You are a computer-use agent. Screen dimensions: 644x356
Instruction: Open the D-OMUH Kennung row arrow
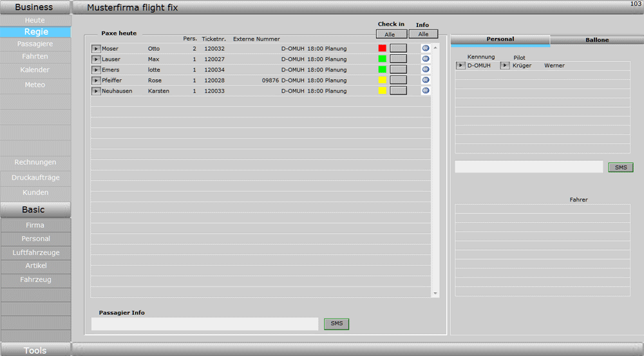460,66
